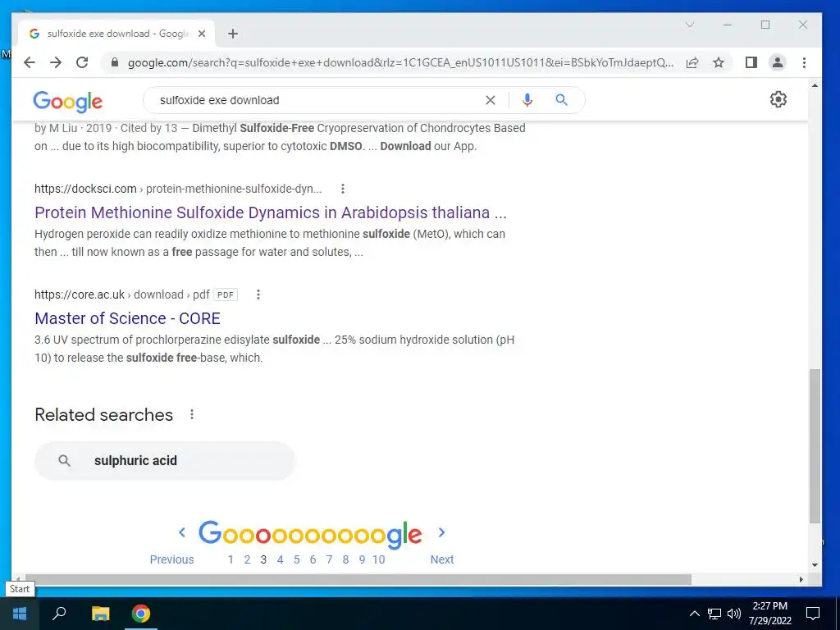Image resolution: width=840 pixels, height=630 pixels.
Task: Click the taskbar clock showing 2:27 PM
Action: click(769, 614)
